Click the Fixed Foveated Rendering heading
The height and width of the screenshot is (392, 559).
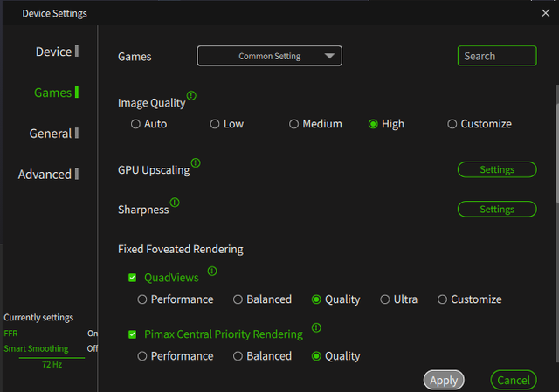pos(181,249)
